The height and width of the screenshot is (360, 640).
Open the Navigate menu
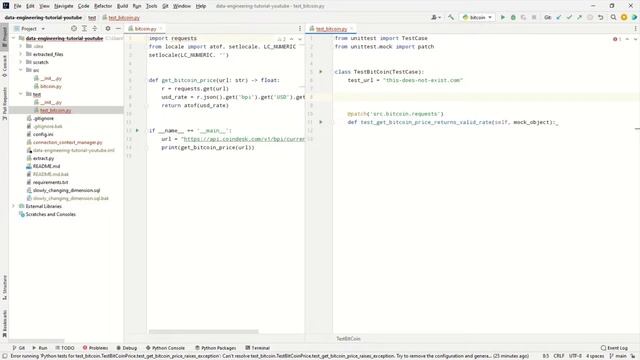[x=64, y=6]
